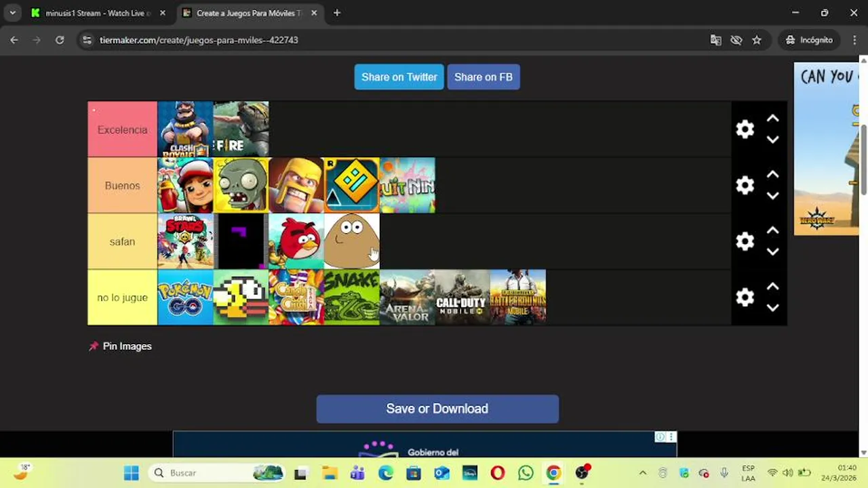Click the safan tier label
The image size is (868, 488).
point(122,241)
